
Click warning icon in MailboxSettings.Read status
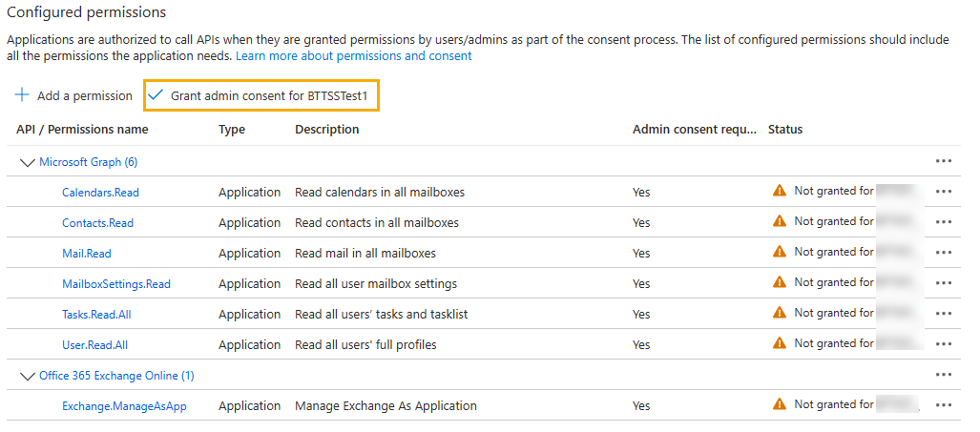pyautogui.click(x=780, y=282)
